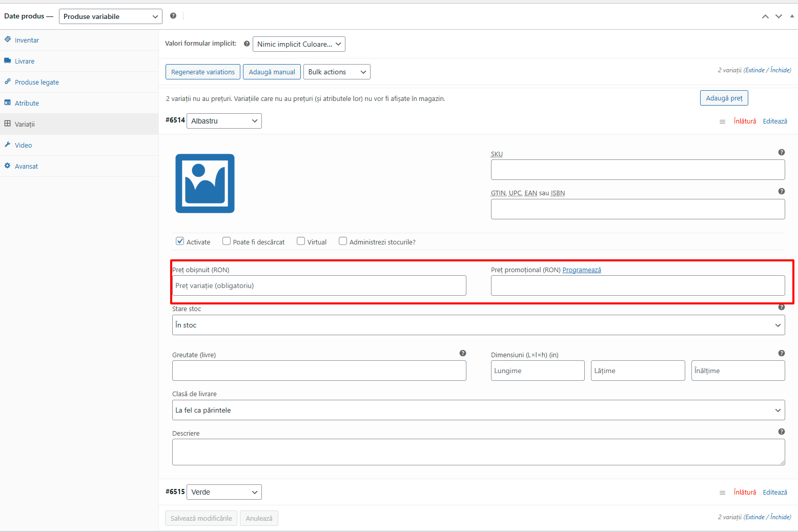The width and height of the screenshot is (798, 532).
Task: Open the Atribute tab in sidebar
Action: [x=27, y=103]
